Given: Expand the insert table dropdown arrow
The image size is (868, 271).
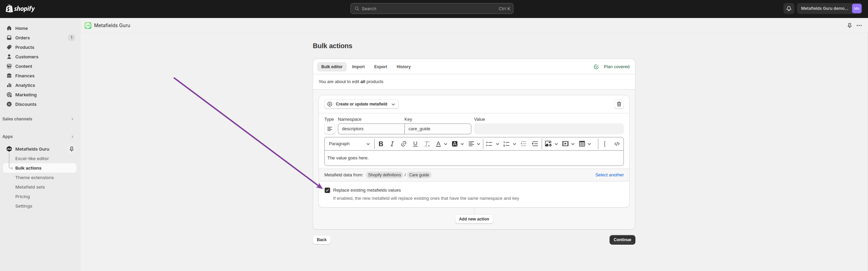Looking at the screenshot, I should pos(589,144).
